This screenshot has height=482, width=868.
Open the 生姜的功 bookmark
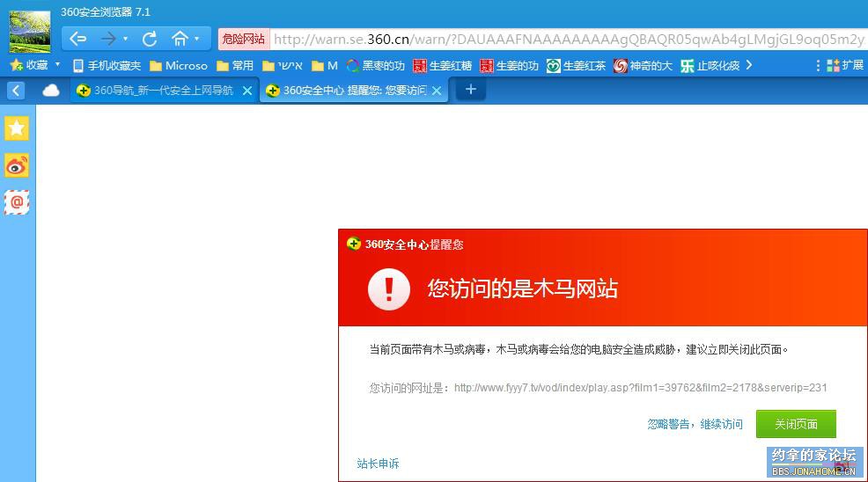pos(510,66)
